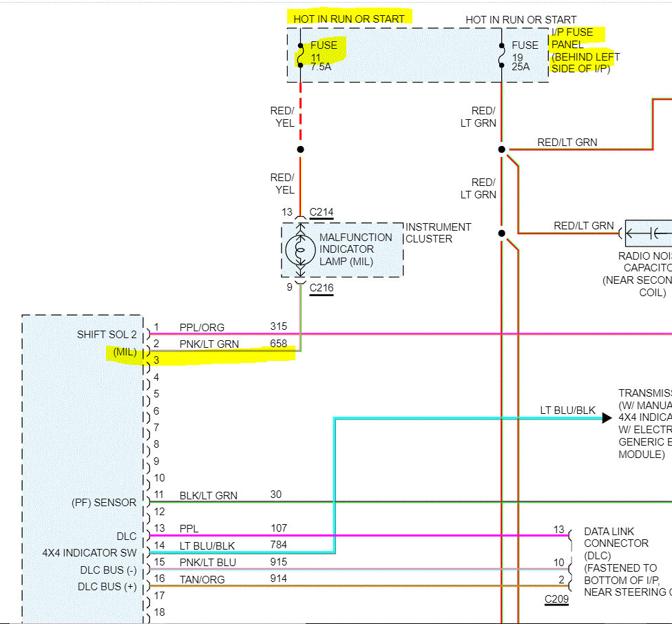
Task: Click the LT BLU/BLK black arrowhead
Action: [607, 418]
